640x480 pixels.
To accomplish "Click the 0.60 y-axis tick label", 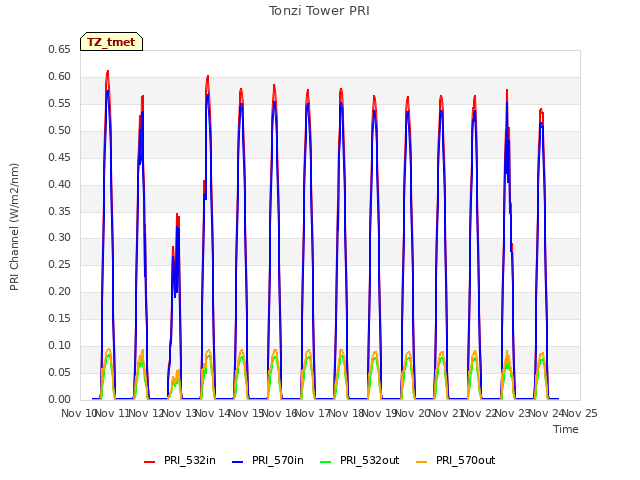I will (x=59, y=76).
